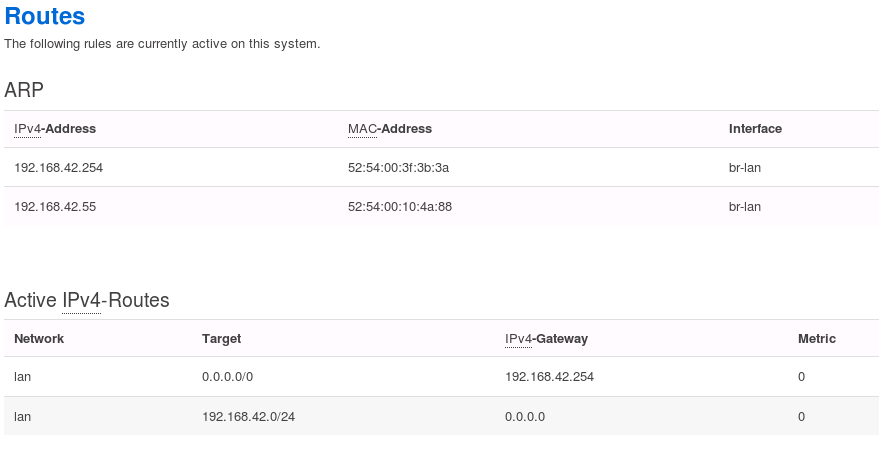Click the IPv4-Address column header in ARP table
Viewport: 879px width, 466px height.
tap(55, 129)
